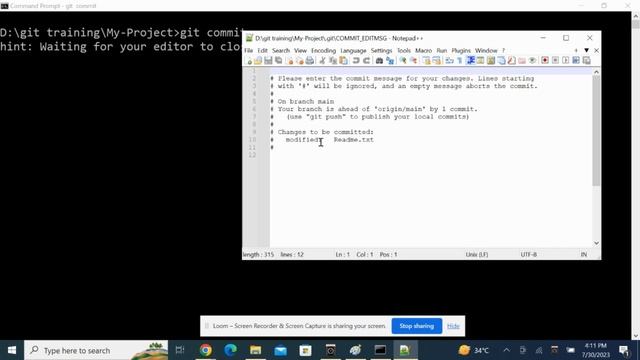Image resolution: width=640 pixels, height=360 pixels.
Task: Toggle the highlighted indent guide button
Action: 471,61
